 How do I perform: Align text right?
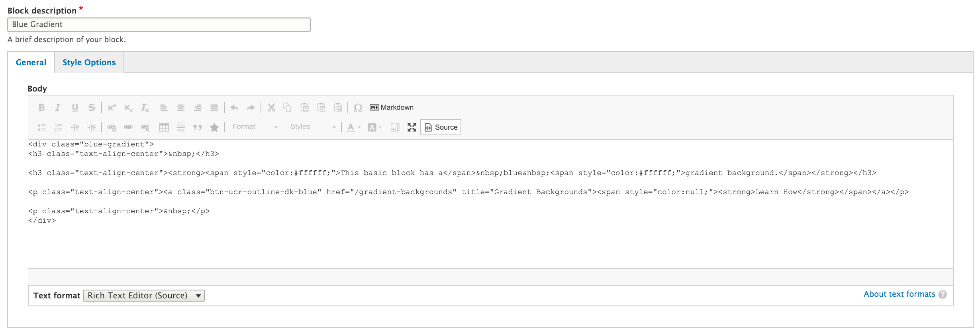click(198, 107)
